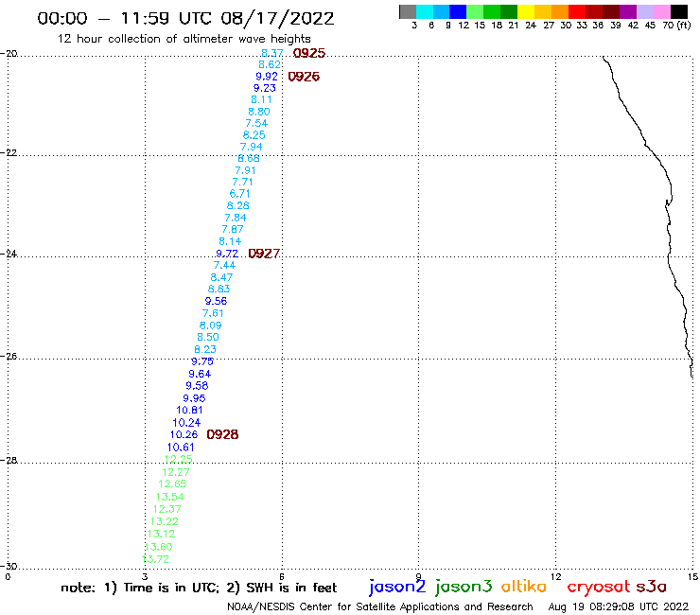700x615 pixels.
Task: Click the note 'Time is in UTC; SWH is in feet'
Action: (199, 588)
